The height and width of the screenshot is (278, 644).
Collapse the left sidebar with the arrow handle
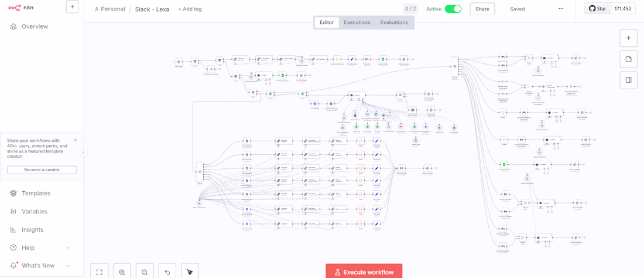[83, 152]
